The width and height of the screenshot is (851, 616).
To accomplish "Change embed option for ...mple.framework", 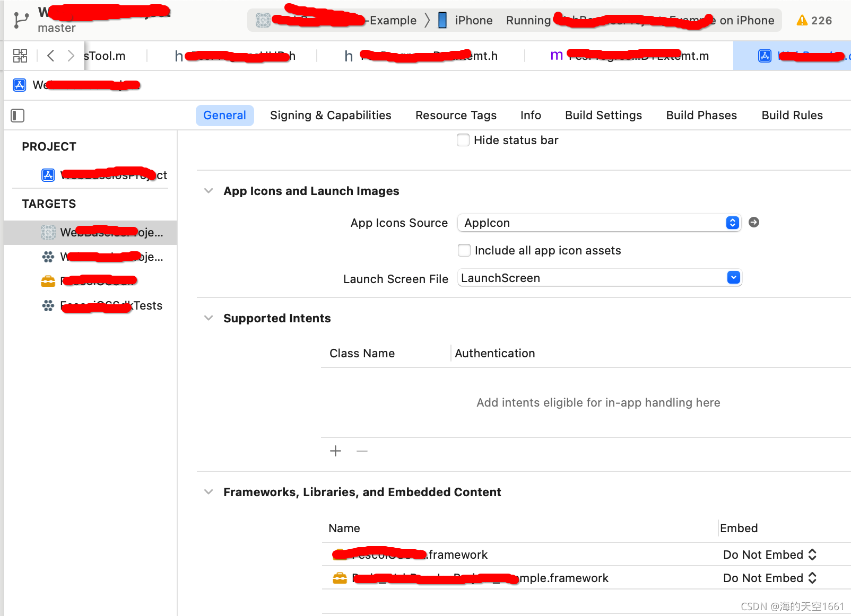I will tap(770, 578).
